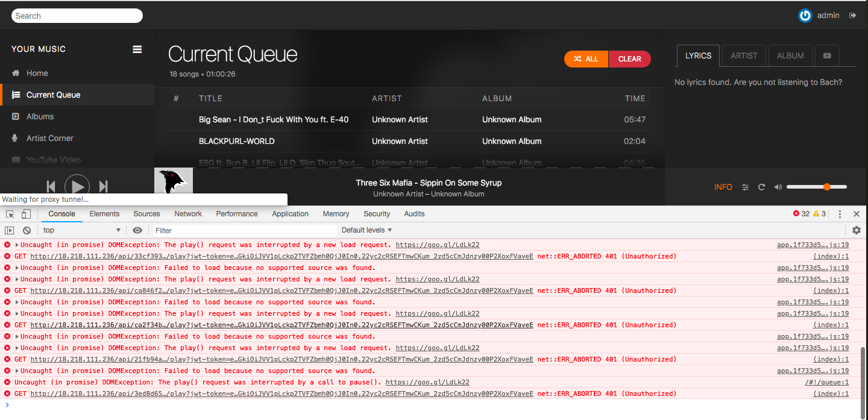This screenshot has width=868, height=420.
Task: Toggle the device toolbar in DevTools
Action: click(x=25, y=213)
